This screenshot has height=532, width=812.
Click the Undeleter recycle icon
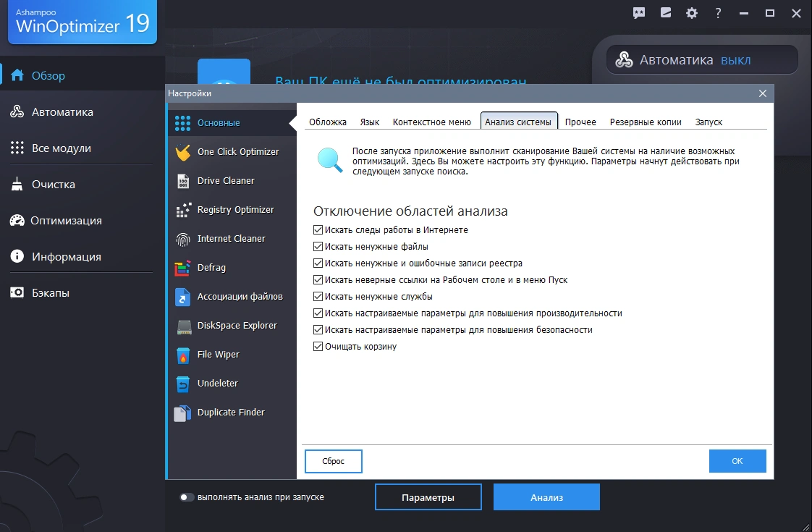click(x=183, y=384)
